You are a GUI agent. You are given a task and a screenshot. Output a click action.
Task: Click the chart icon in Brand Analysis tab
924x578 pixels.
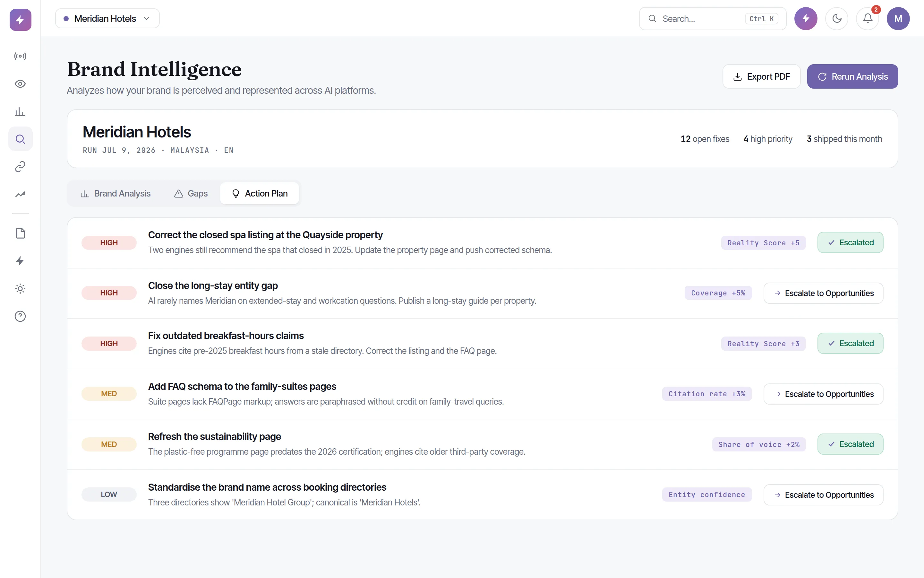[x=85, y=194]
